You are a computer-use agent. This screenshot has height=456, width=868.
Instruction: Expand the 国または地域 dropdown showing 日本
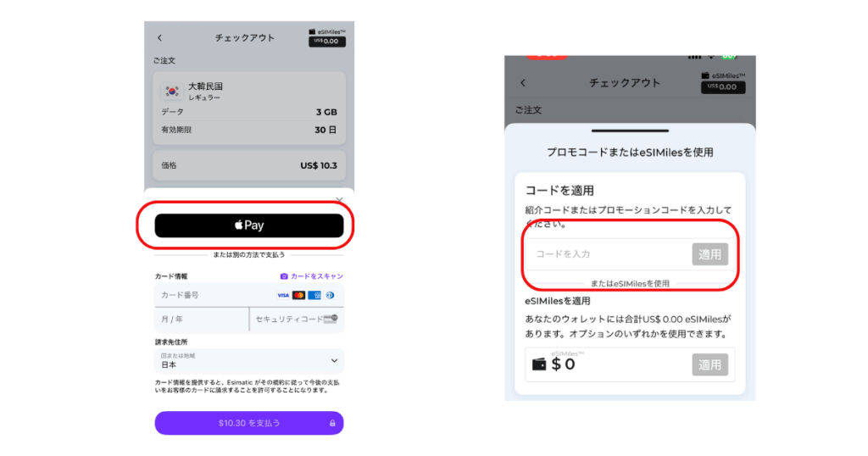click(249, 361)
